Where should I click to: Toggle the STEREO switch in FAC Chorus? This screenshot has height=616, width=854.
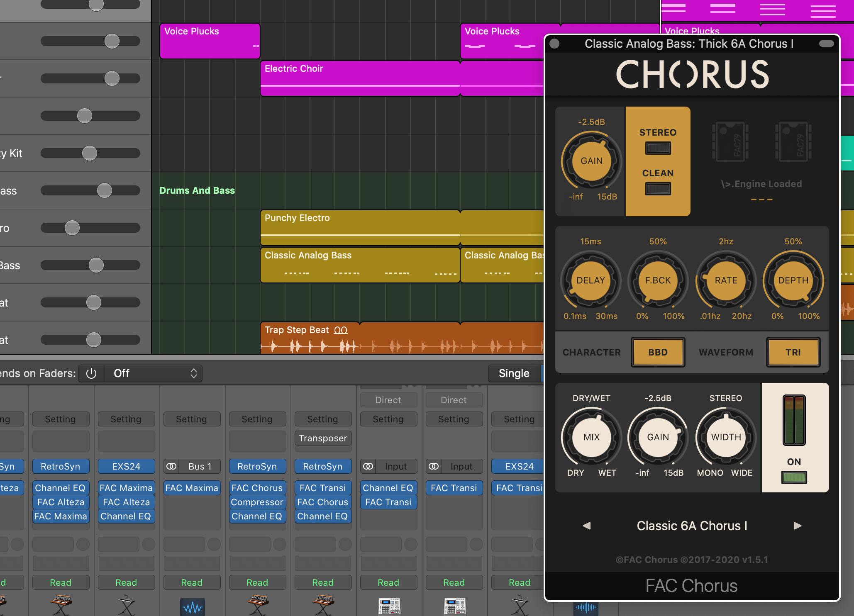coord(658,148)
